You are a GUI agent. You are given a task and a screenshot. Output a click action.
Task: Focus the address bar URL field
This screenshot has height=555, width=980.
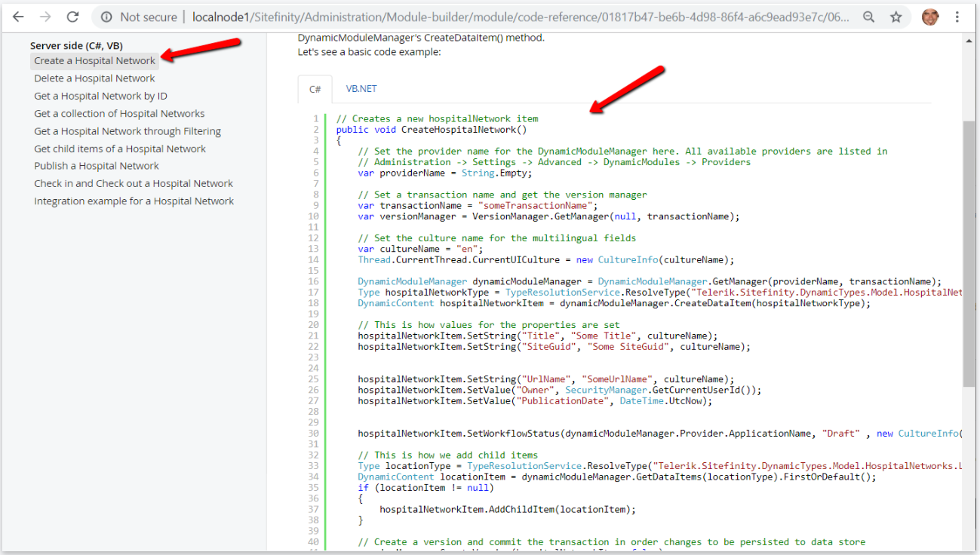(521, 17)
